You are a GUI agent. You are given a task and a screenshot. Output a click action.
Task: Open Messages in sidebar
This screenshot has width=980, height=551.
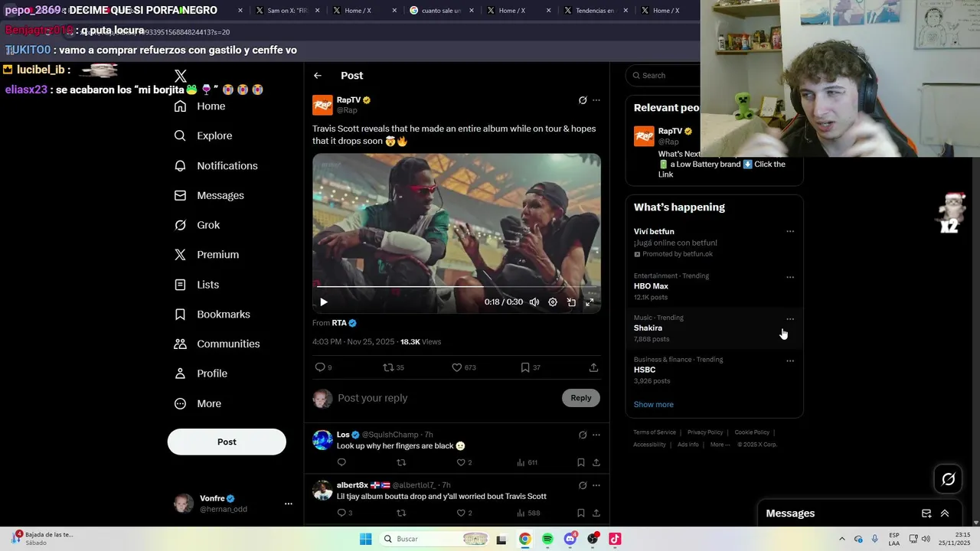coord(209,195)
